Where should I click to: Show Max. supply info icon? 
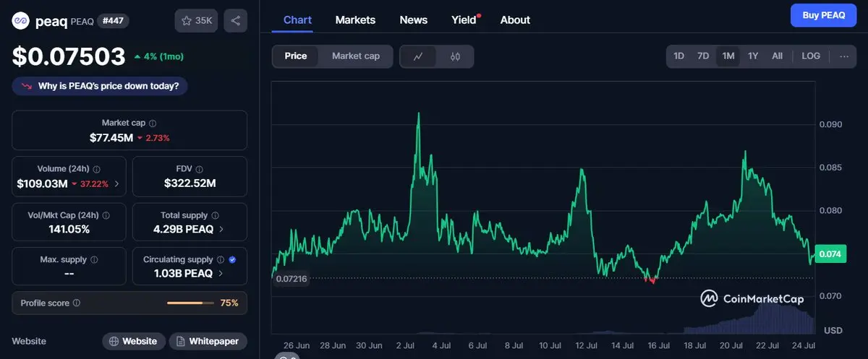coord(94,259)
